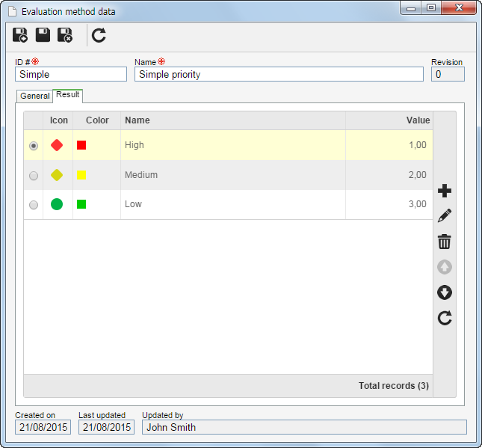
Task: Click the green color swatch for Low
Action: [81, 204]
